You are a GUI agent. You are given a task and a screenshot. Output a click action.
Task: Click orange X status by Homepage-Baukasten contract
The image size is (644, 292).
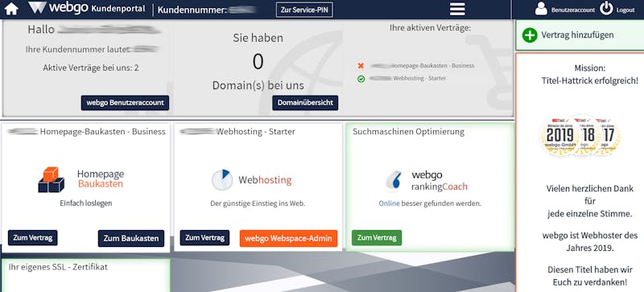click(361, 66)
